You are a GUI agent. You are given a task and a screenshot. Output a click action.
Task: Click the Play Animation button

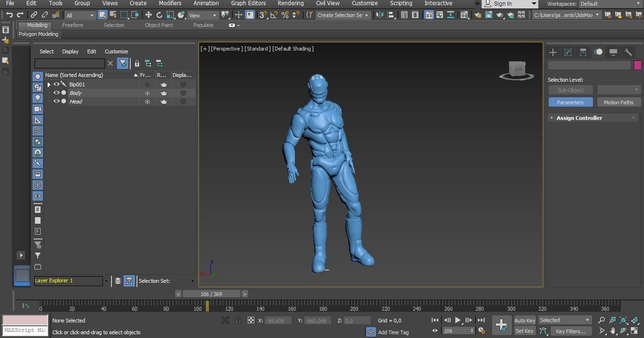click(x=458, y=320)
